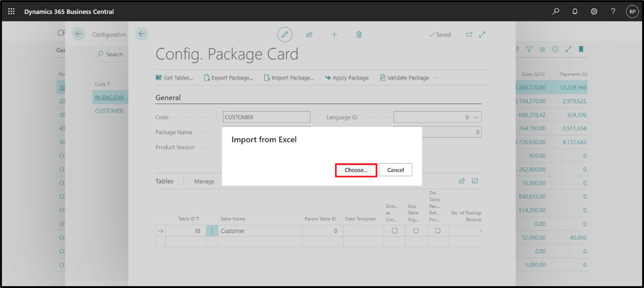This screenshot has width=644, height=288.
Task: Toggle Skip Table Triggers checkbox for Customer
Action: 416,231
